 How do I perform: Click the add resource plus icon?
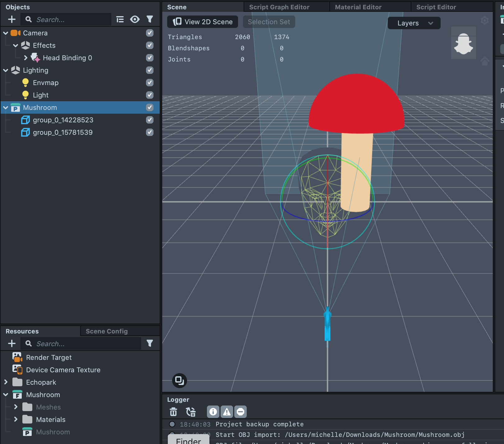coord(12,343)
